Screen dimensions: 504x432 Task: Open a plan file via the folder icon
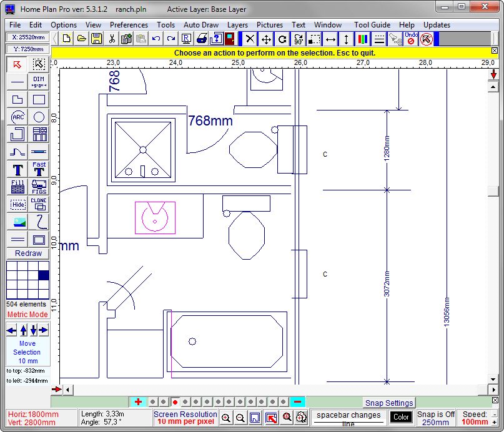(x=82, y=39)
